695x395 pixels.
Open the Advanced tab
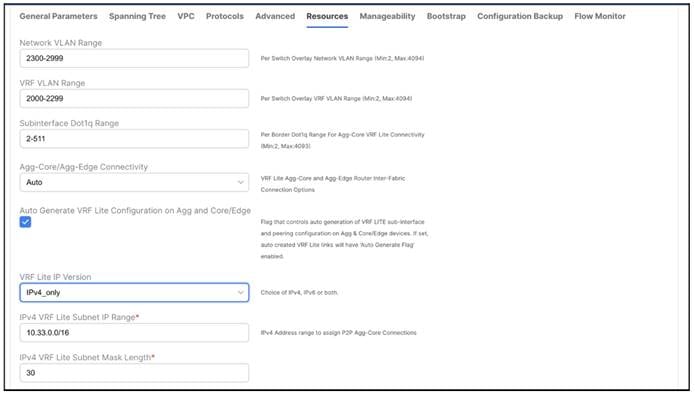click(x=275, y=16)
